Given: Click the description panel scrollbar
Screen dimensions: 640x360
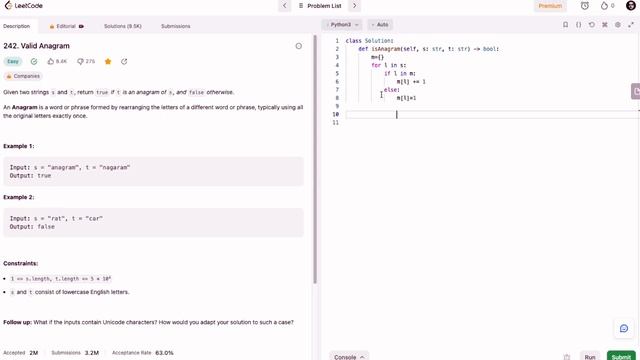Looking at the screenshot, I should pyautogui.click(x=315, y=159).
